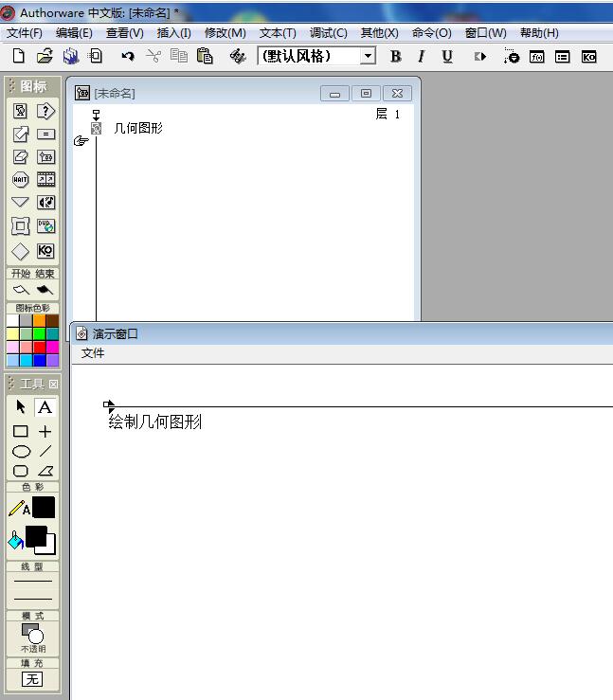Image resolution: width=613 pixels, height=700 pixels.
Task: Open the 帮助(H) menu
Action: 539,33
